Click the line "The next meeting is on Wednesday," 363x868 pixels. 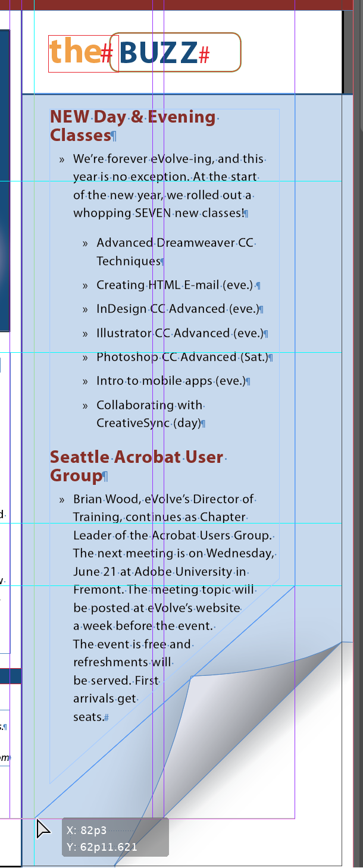[x=174, y=553]
